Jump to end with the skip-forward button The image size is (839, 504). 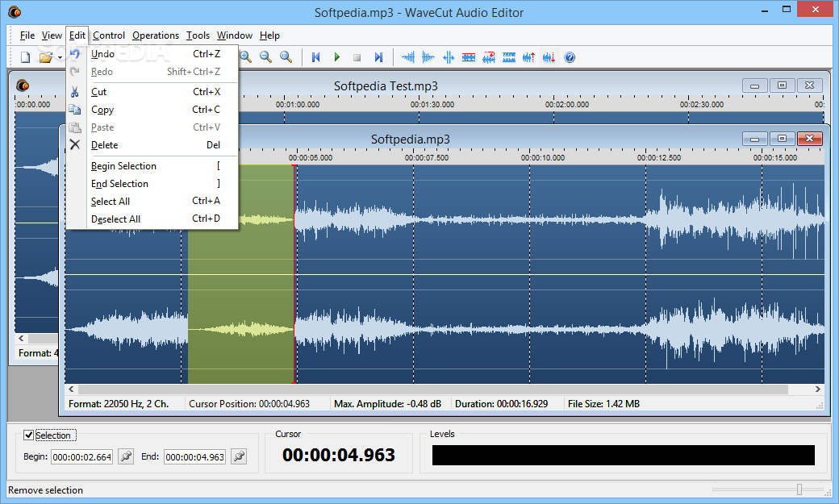[x=378, y=57]
